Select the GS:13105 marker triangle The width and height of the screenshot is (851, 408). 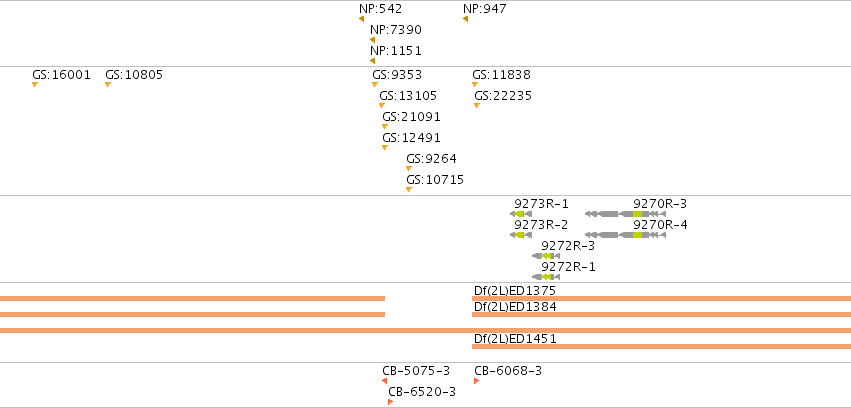382,106
